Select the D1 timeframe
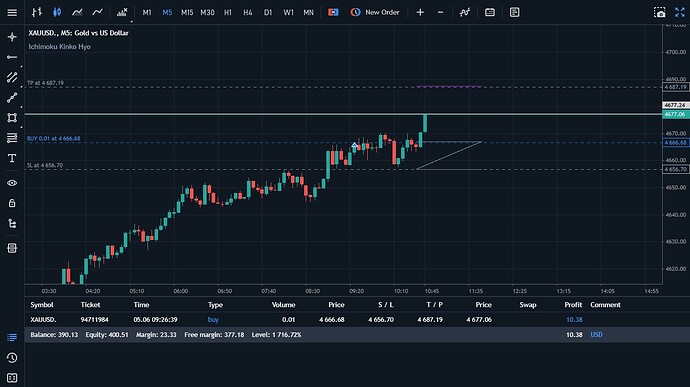The width and height of the screenshot is (690, 387). (x=268, y=12)
